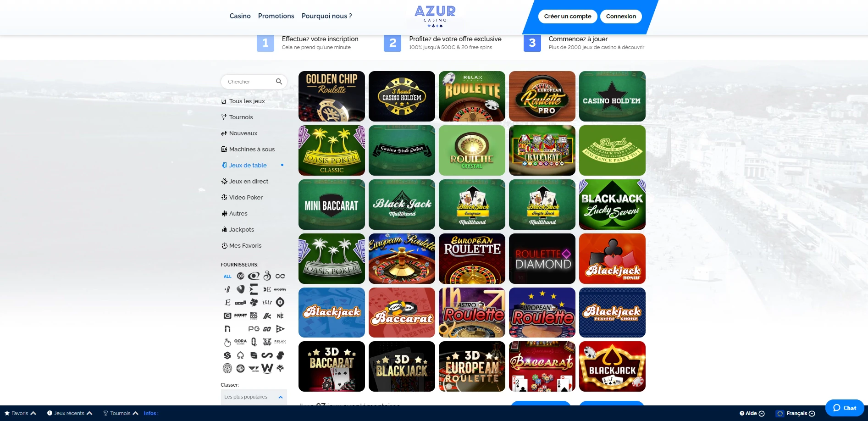Image resolution: width=868 pixels, height=421 pixels.
Task: Filter by the evoplay provider logo
Action: pyautogui.click(x=280, y=289)
